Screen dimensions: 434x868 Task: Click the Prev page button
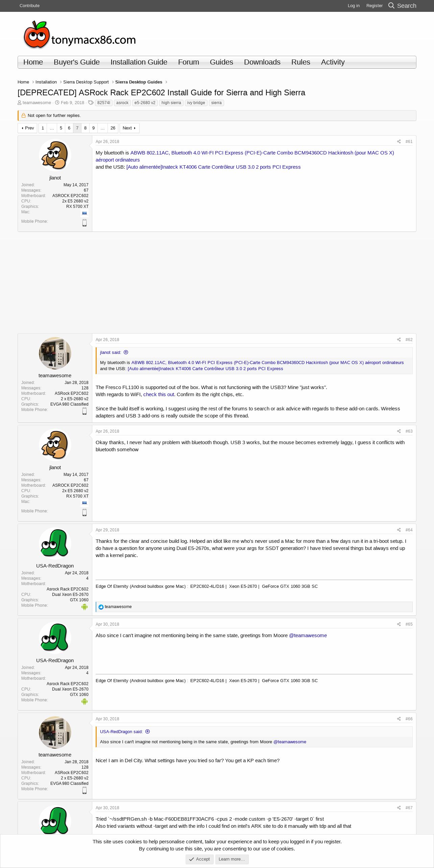[x=27, y=128]
